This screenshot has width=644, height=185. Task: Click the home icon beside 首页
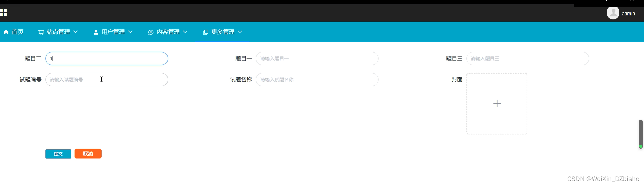(6, 32)
